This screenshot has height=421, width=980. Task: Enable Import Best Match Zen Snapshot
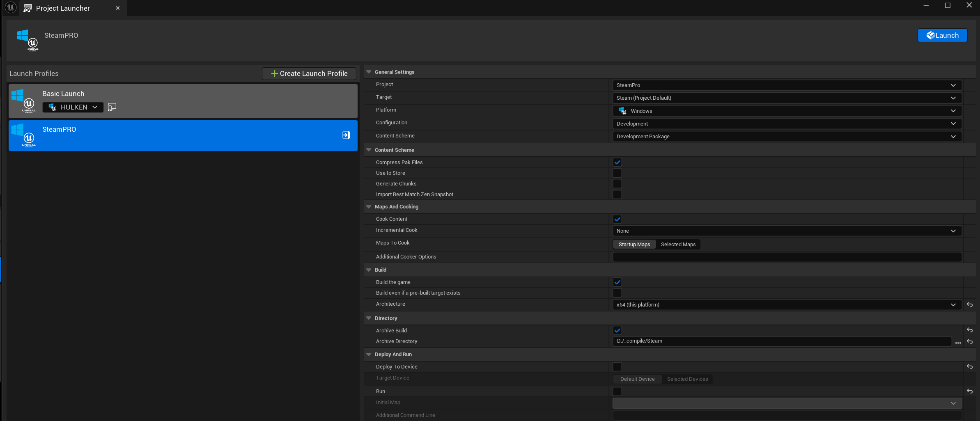617,194
